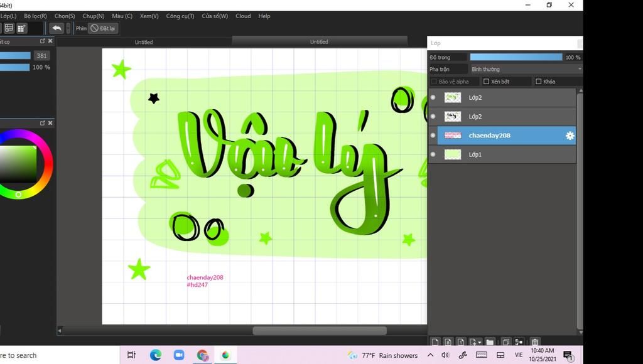Click the new 8-bit layer icon

448,341
